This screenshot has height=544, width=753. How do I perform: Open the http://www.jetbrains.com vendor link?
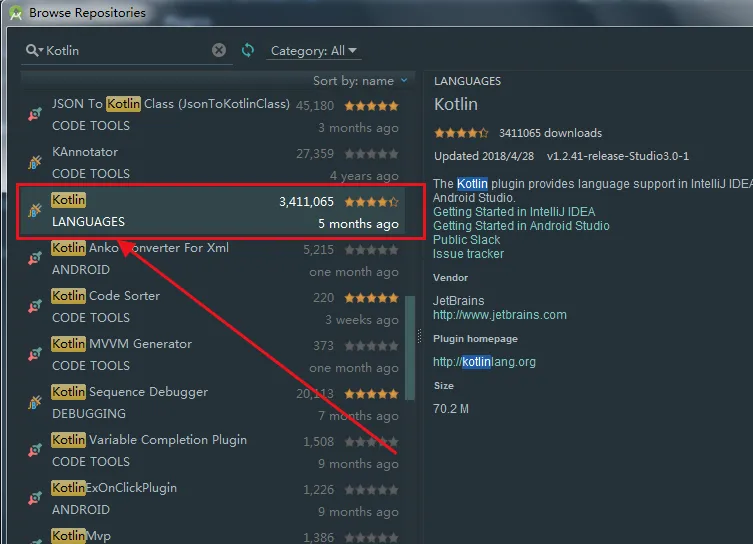click(x=499, y=315)
